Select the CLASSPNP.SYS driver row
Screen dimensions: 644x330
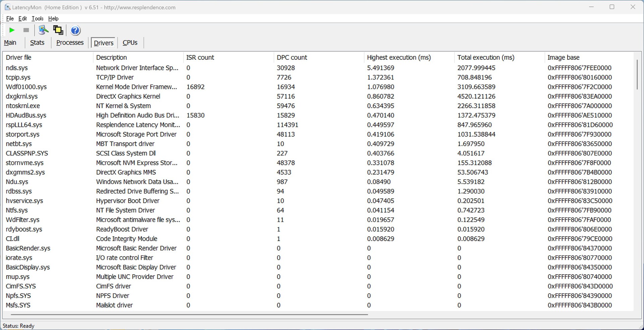(318, 153)
